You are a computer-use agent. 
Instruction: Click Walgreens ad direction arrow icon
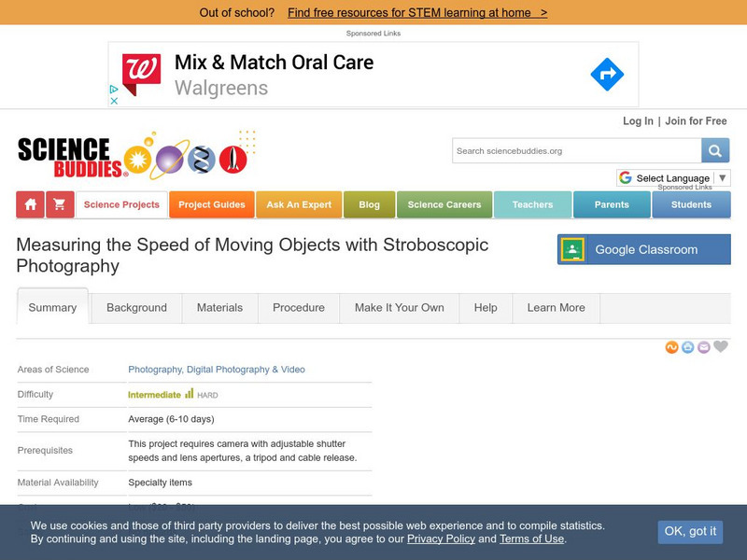607,75
